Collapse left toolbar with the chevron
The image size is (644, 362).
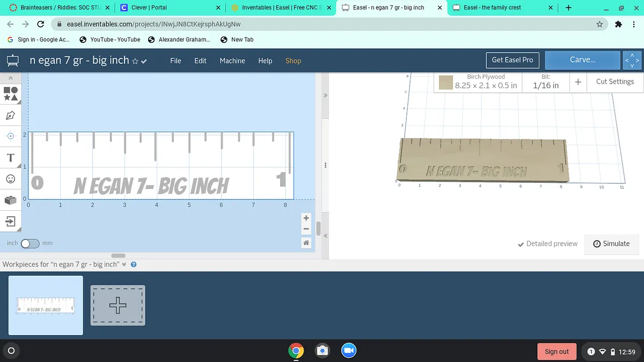click(10, 78)
